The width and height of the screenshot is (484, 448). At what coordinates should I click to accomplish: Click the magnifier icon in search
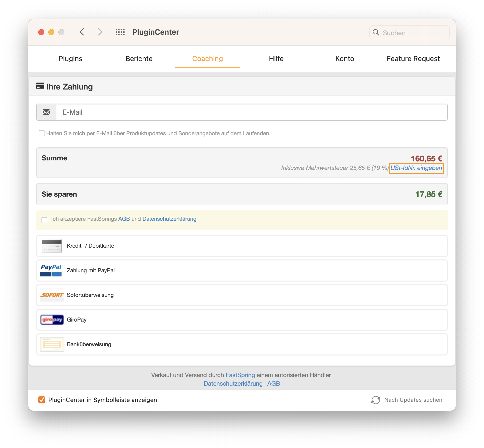376,32
